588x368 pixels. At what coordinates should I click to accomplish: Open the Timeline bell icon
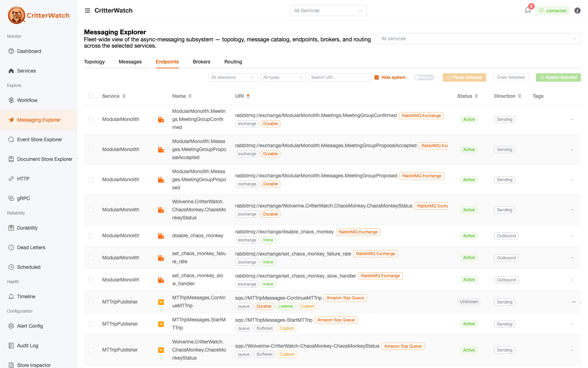(11, 297)
